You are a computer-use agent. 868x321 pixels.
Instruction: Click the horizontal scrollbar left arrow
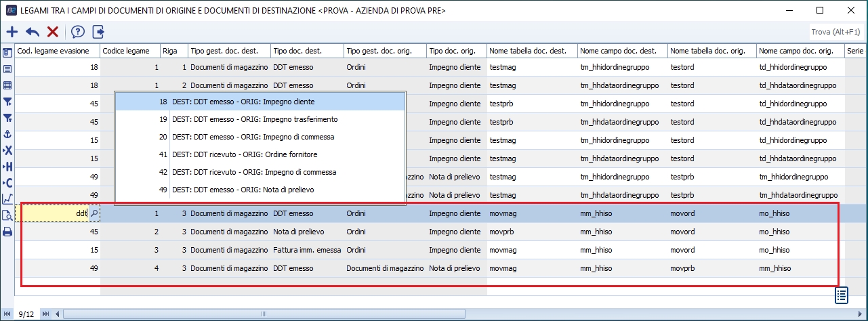58,314
